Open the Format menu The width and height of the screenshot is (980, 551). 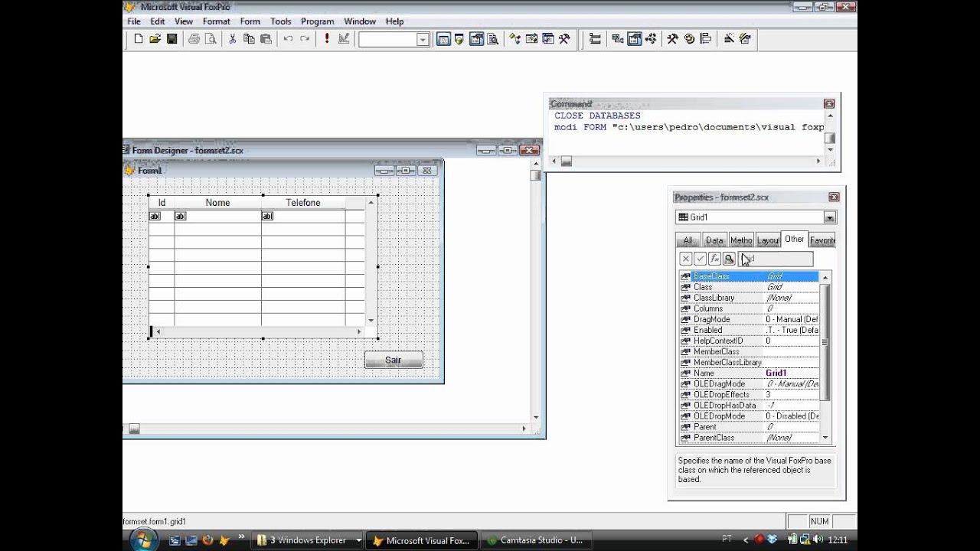217,21
